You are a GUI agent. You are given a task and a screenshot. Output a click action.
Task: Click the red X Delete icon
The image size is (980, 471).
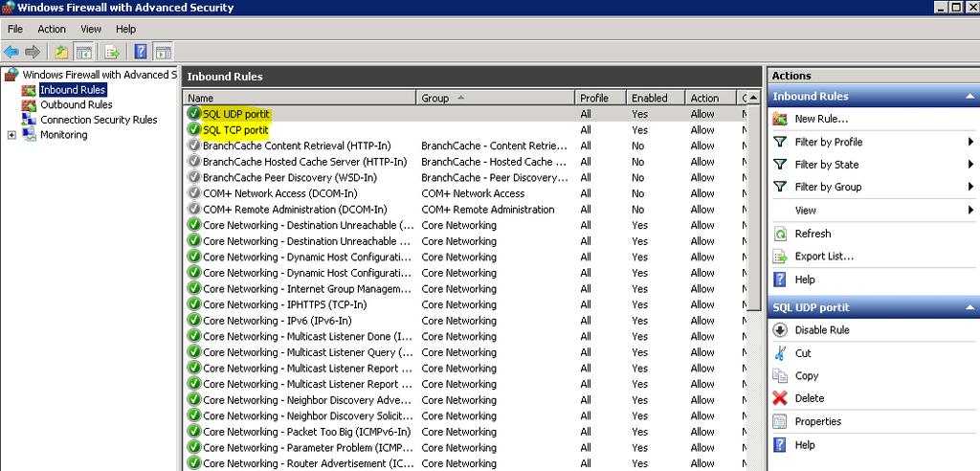[x=780, y=398]
